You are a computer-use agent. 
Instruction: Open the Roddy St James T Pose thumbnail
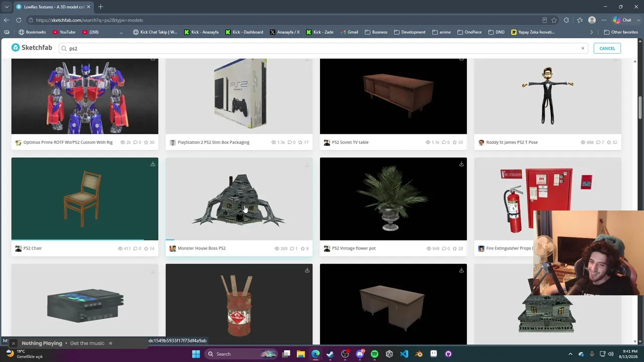(x=547, y=96)
